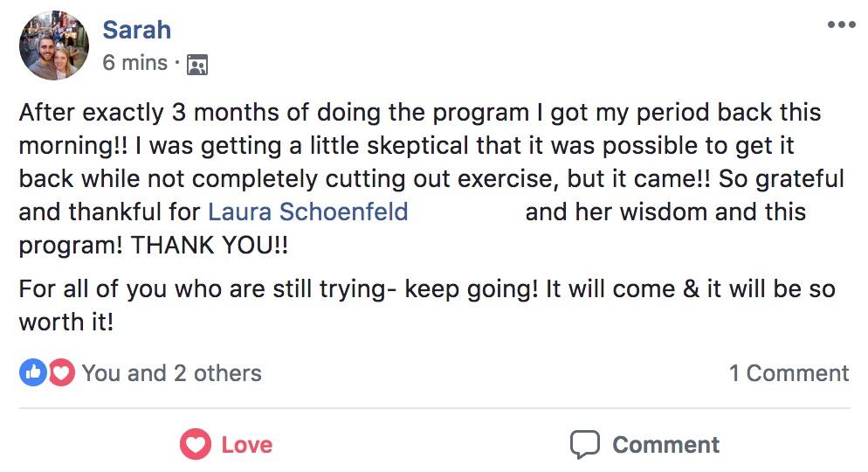Image resolution: width=868 pixels, height=472 pixels.
Task: Click the speech bubble Comment icon
Action: [585, 444]
